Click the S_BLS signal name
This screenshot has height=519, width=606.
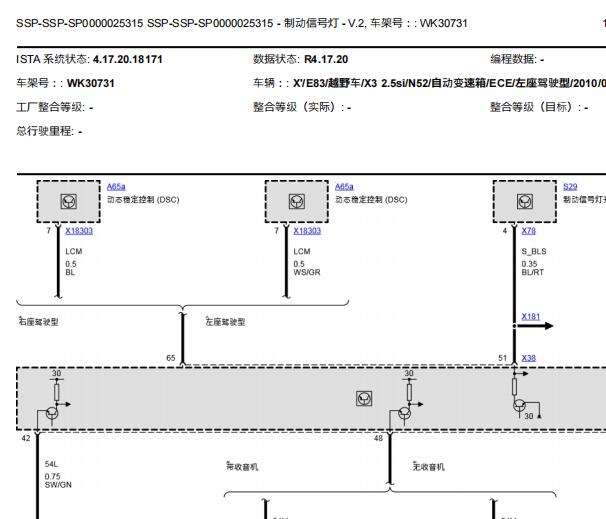point(534,252)
